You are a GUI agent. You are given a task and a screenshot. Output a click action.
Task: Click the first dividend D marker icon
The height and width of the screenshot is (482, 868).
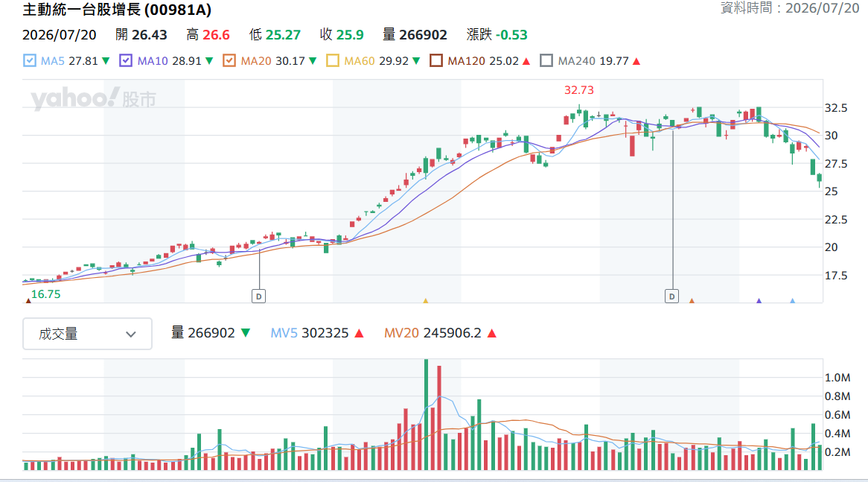click(258, 297)
